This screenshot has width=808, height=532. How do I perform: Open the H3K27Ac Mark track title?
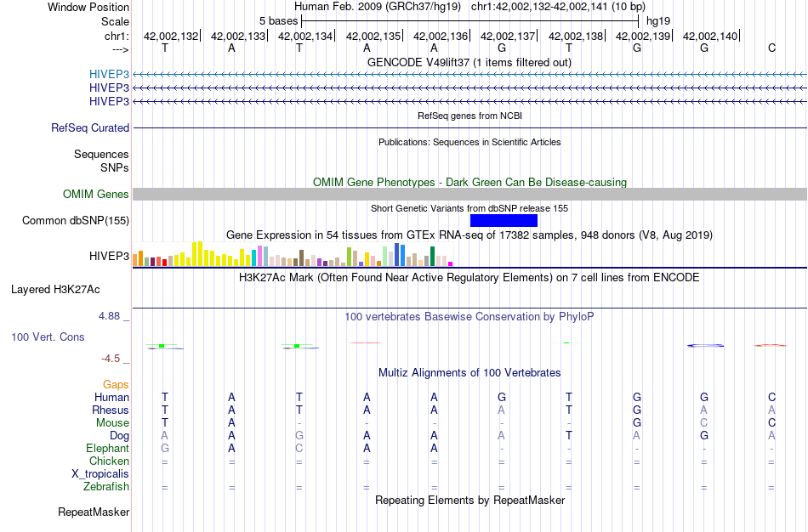click(469, 278)
